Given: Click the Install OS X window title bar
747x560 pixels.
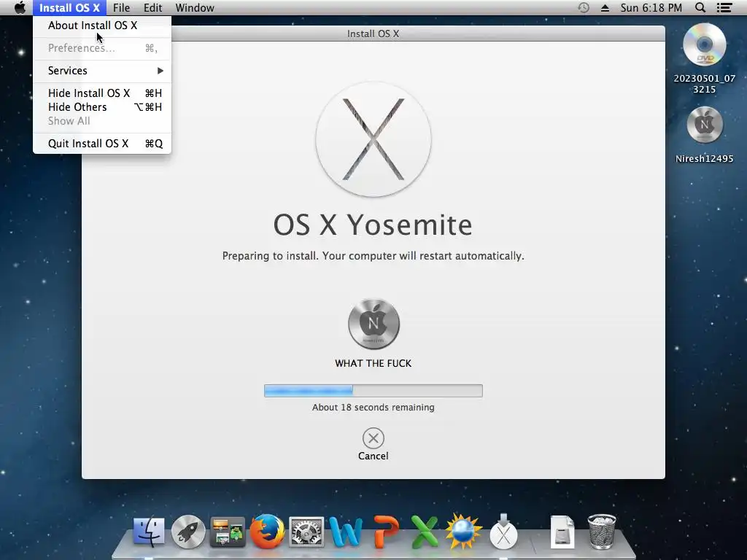Looking at the screenshot, I should coord(373,34).
